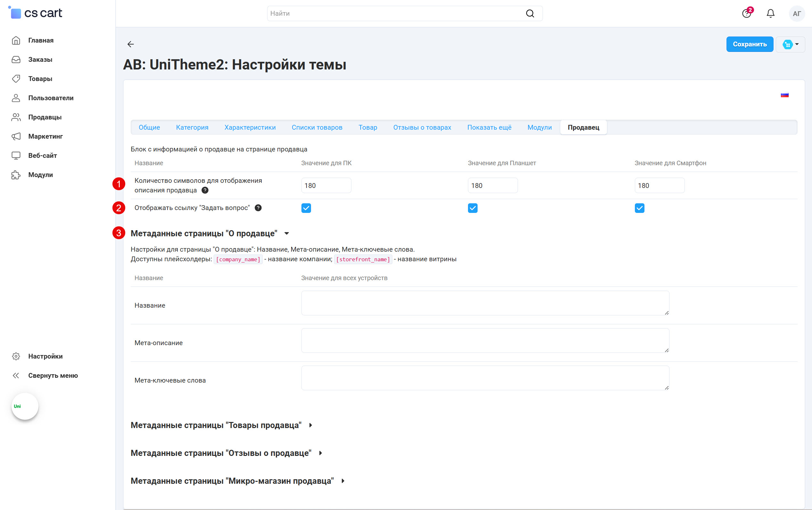Screen dimensions: 812x510
Task: Collapse Метаданные страницы "О продавце" section
Action: pyautogui.click(x=287, y=234)
